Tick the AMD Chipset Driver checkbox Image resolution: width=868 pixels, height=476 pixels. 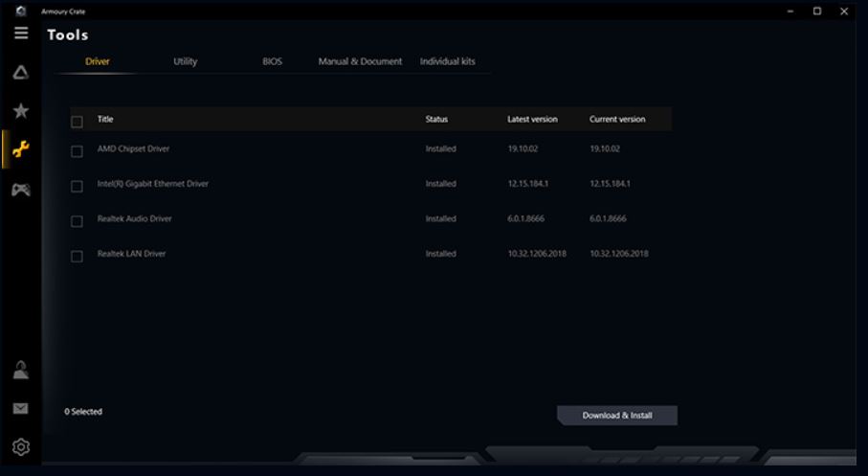(78, 151)
